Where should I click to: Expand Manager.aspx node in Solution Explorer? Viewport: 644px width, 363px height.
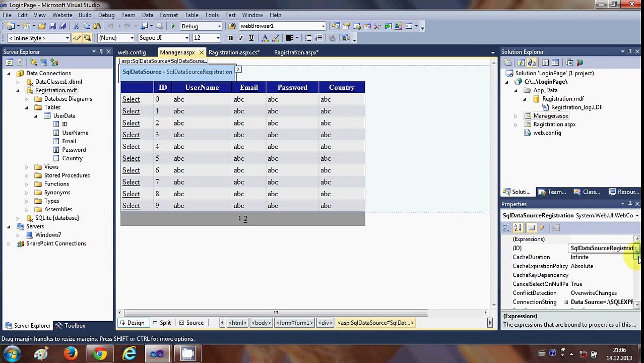tap(516, 116)
